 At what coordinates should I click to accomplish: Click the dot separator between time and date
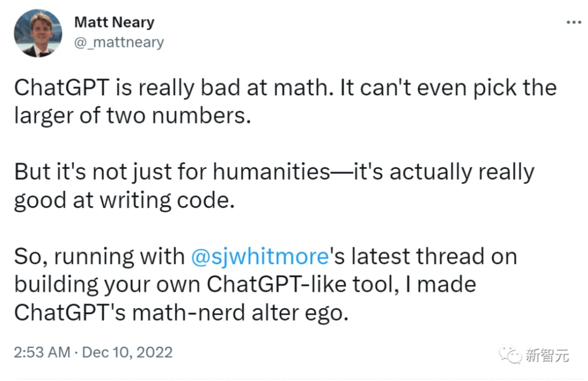tap(75, 352)
